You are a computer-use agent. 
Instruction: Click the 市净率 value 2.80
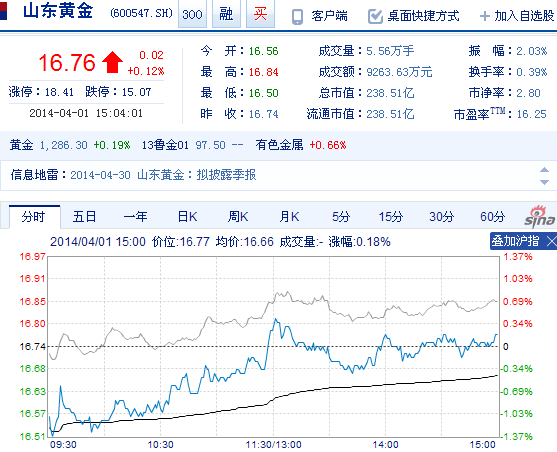(x=528, y=93)
